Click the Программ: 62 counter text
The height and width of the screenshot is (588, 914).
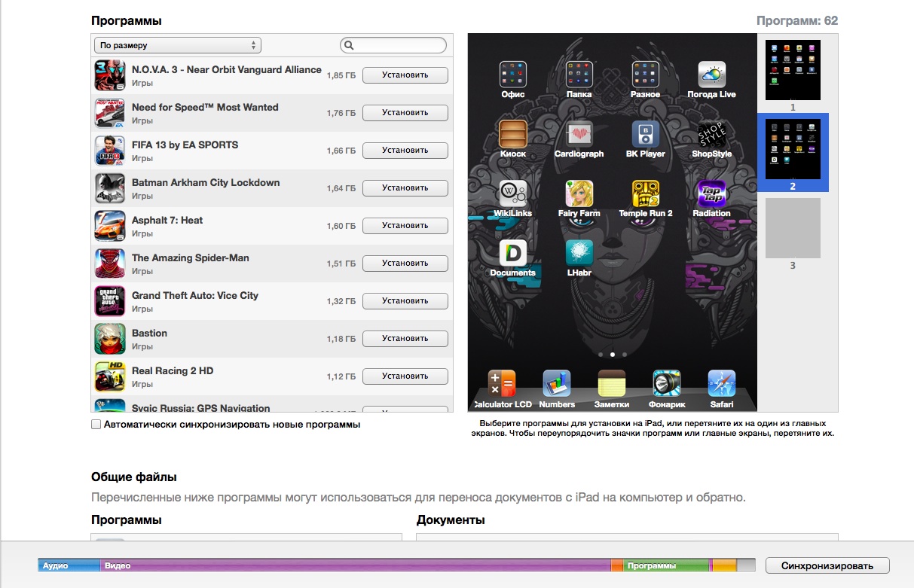point(797,21)
